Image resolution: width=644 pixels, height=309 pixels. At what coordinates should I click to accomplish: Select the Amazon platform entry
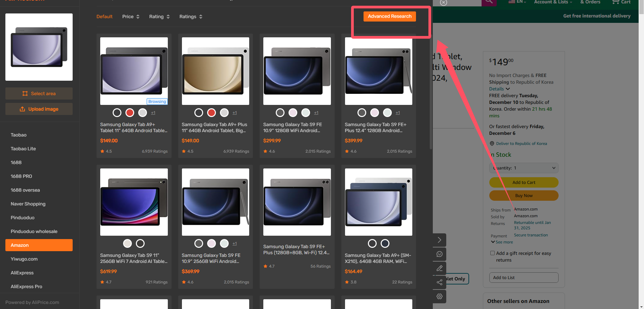click(x=39, y=245)
